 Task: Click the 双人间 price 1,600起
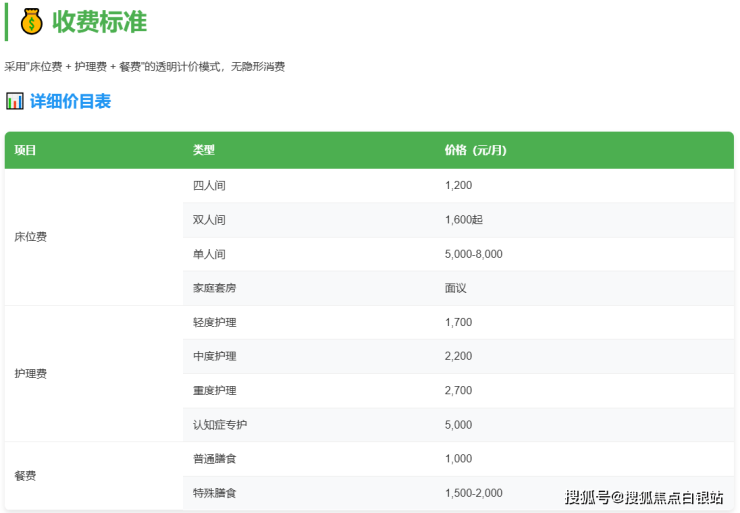(463, 220)
